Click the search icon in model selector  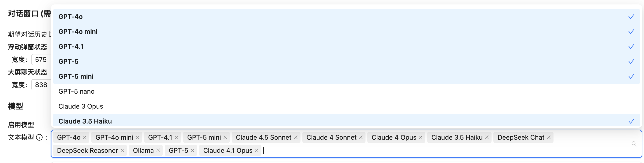(634, 144)
